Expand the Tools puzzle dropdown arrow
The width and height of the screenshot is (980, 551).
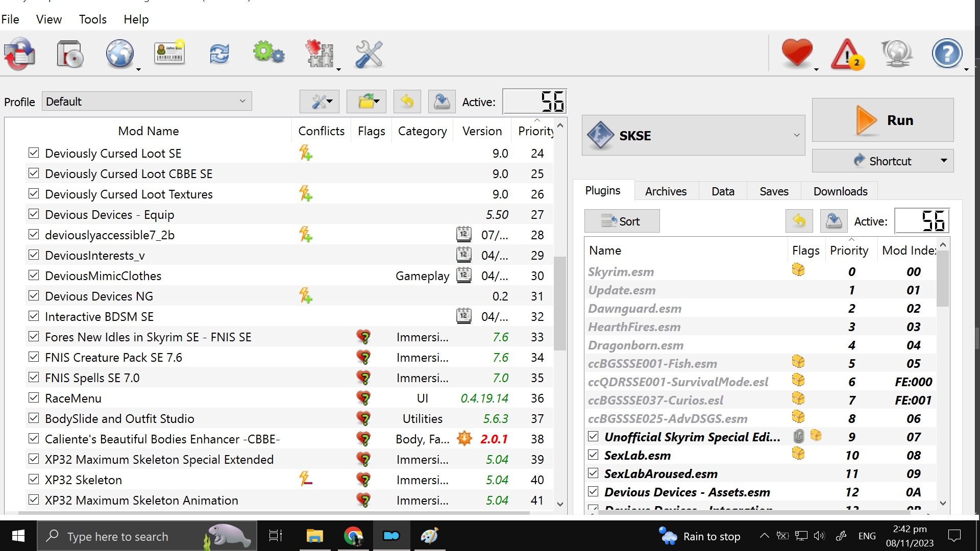338,69
